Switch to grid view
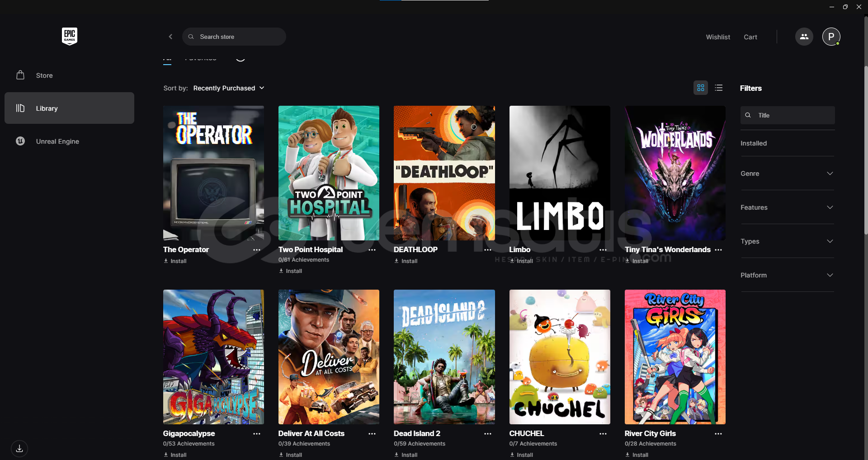The width and height of the screenshot is (868, 460). [x=701, y=88]
